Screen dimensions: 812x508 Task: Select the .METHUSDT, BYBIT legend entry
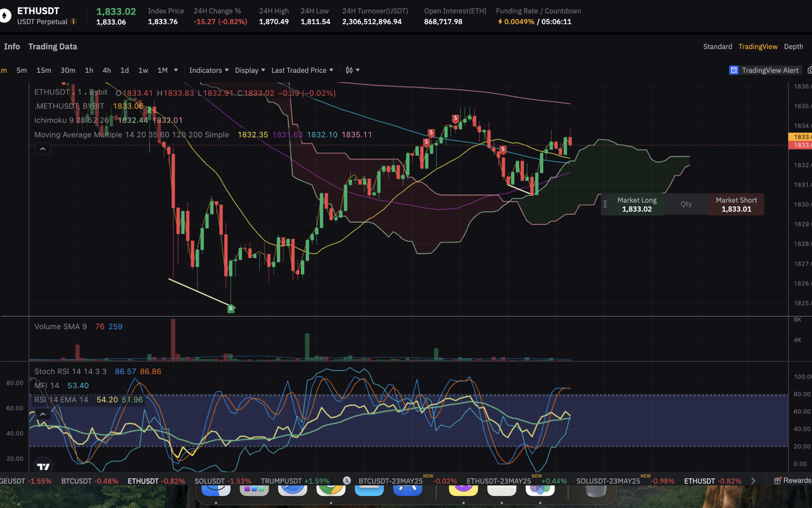(x=69, y=106)
